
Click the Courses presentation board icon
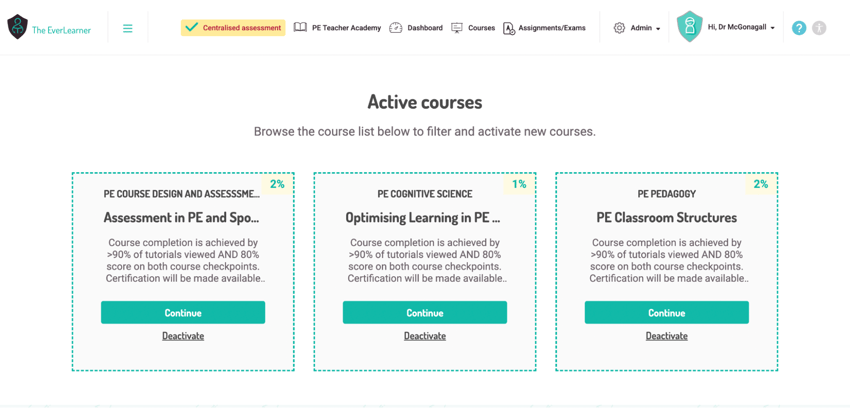(x=457, y=28)
